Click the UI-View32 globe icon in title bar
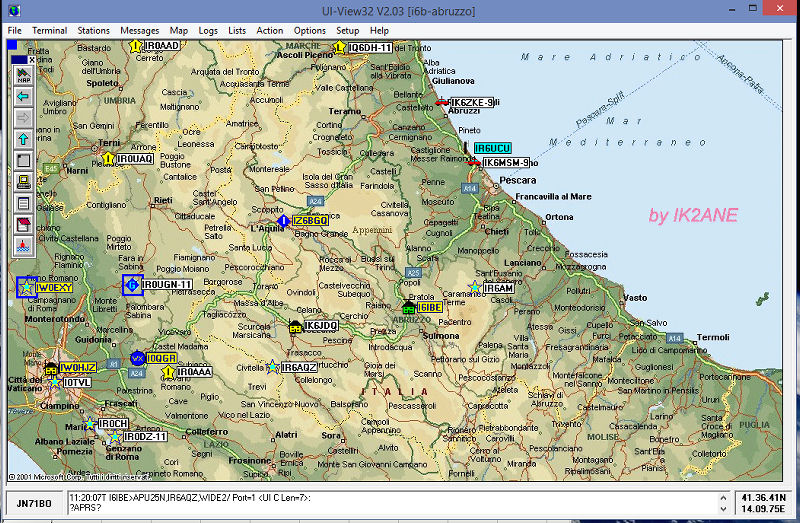Viewport: 800px width, 523px height. [x=14, y=10]
